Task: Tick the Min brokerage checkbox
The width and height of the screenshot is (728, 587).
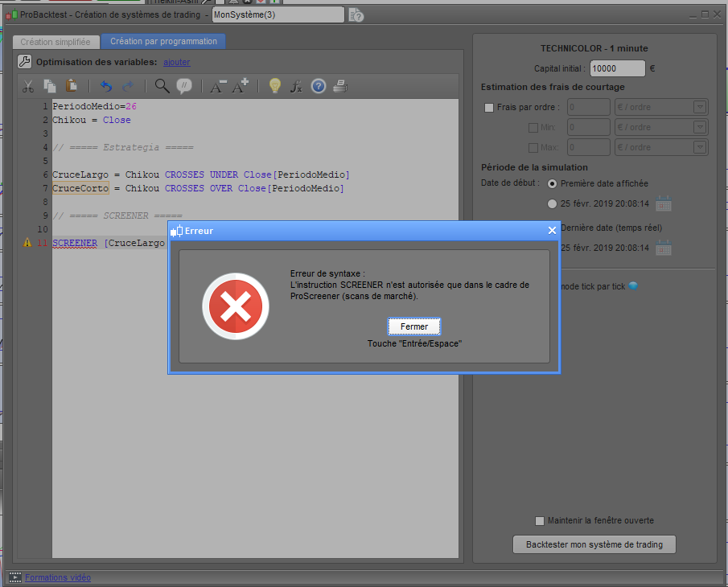Action: tap(533, 128)
